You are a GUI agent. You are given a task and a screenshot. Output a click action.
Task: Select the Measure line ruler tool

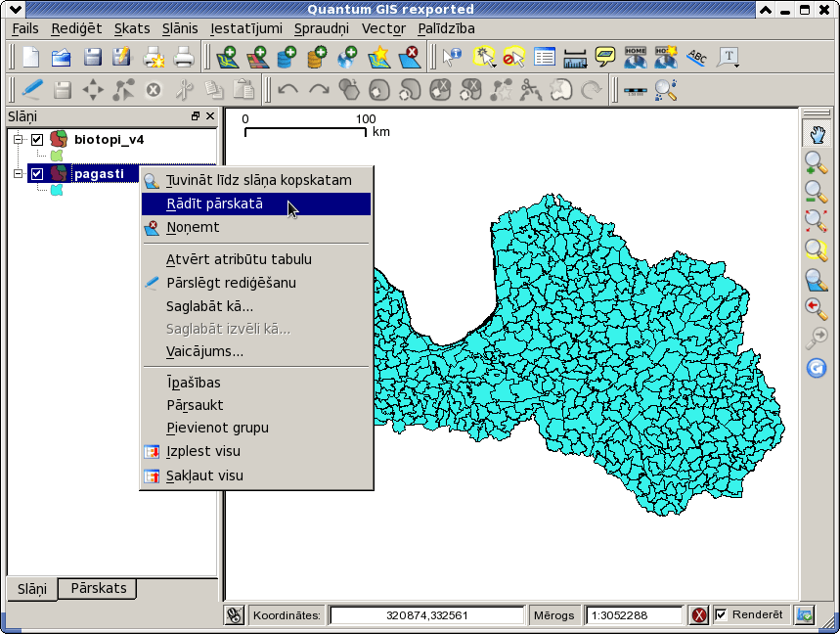575,58
